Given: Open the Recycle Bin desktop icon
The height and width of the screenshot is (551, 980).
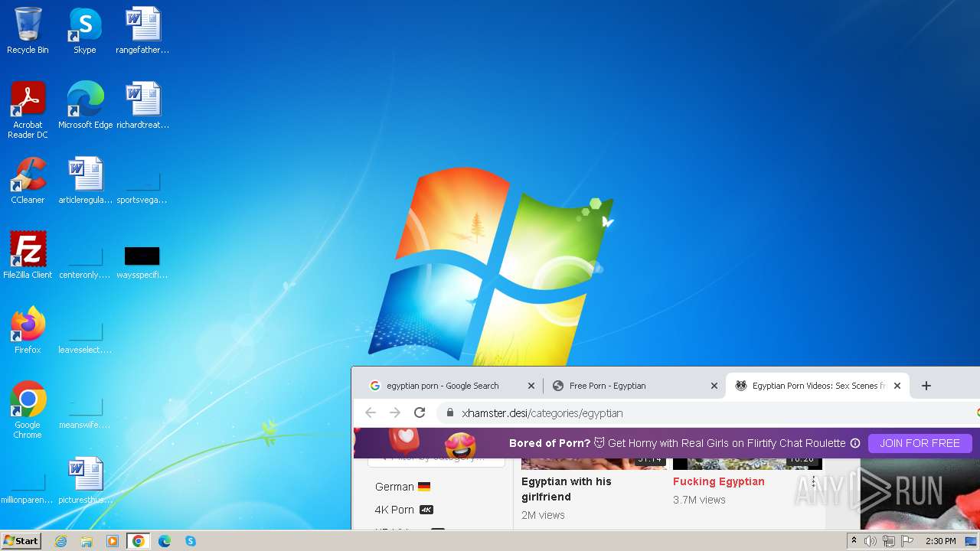Looking at the screenshot, I should [28, 31].
